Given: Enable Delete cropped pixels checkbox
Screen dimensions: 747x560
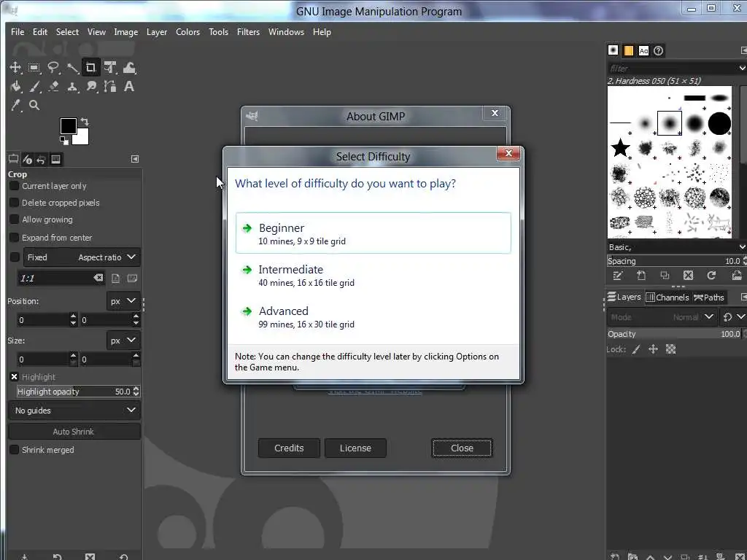Looking at the screenshot, I should pos(15,203).
